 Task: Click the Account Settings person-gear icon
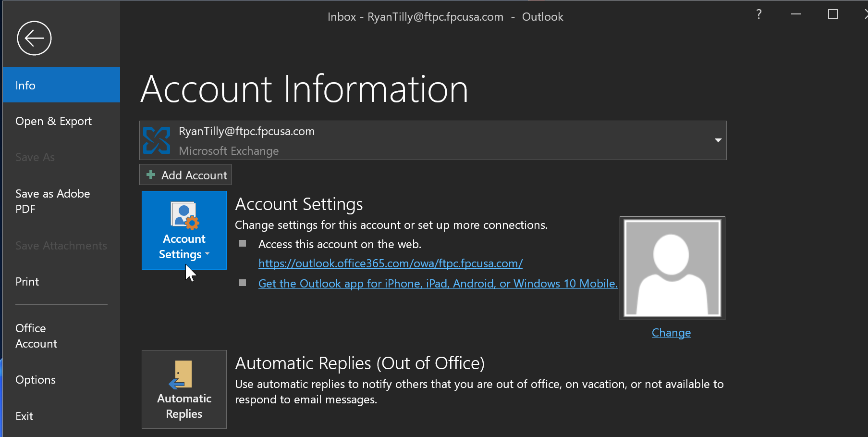184,215
